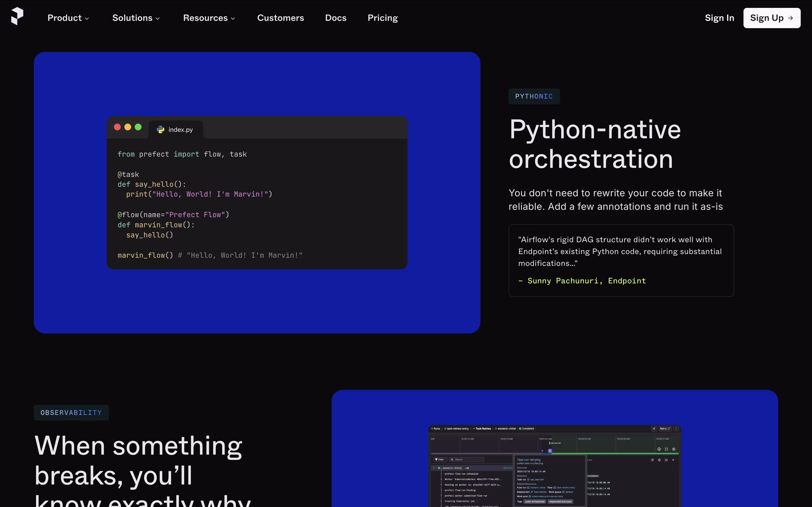This screenshot has width=812, height=507.
Task: Click the Python icon on the file tab
Action: point(160,130)
